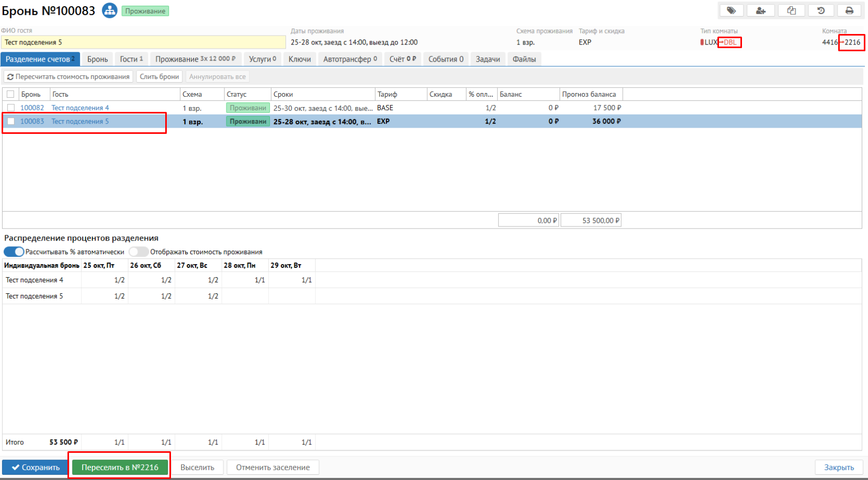Click the copy booking icon button
The width and height of the screenshot is (868, 480).
791,10
